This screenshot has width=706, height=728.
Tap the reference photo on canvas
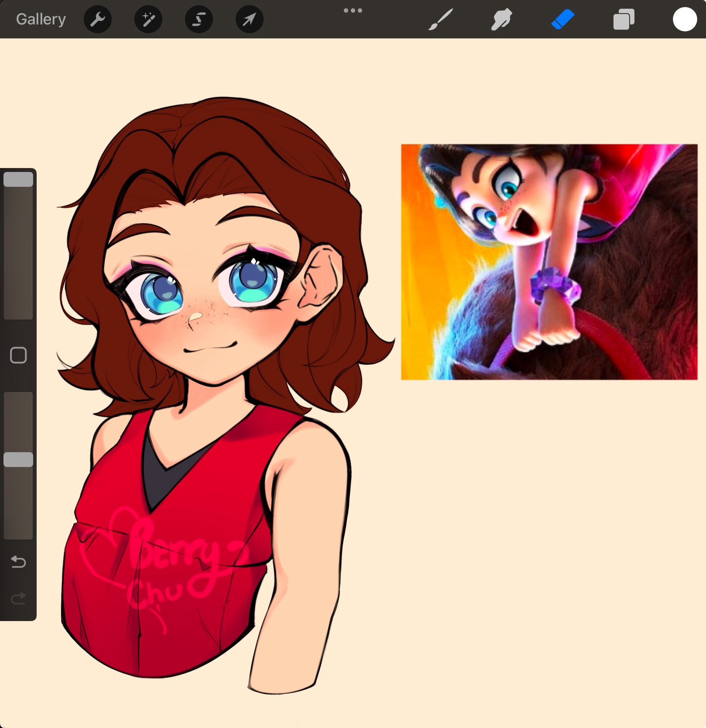[x=549, y=262]
